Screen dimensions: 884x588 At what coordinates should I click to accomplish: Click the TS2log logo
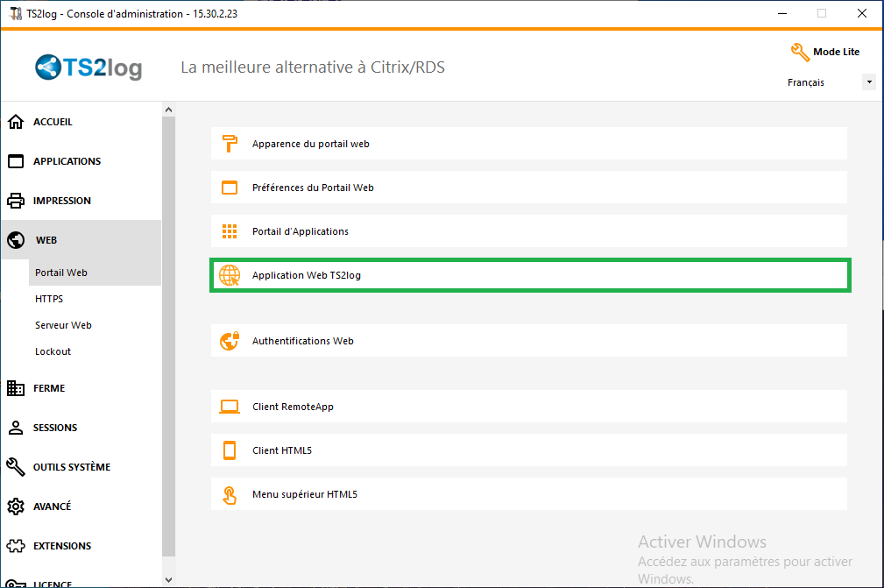pos(88,67)
